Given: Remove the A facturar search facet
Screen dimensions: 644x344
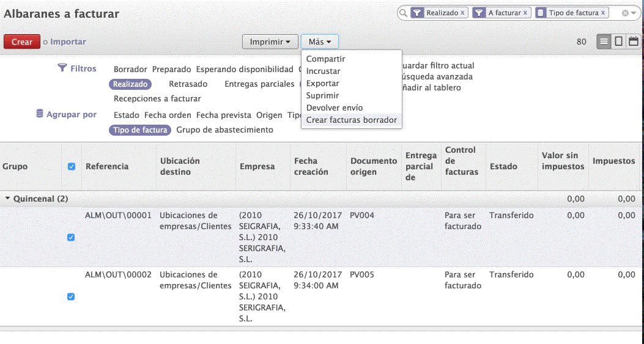Looking at the screenshot, I should [x=525, y=13].
